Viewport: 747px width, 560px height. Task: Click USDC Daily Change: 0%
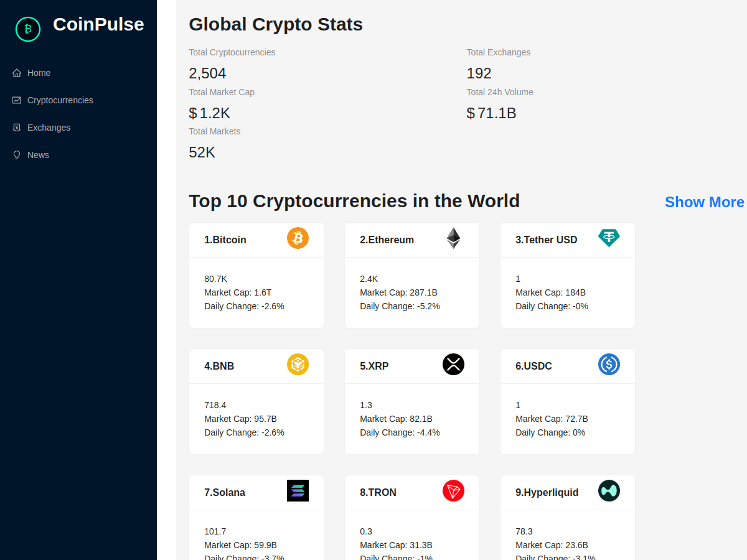[x=550, y=432]
